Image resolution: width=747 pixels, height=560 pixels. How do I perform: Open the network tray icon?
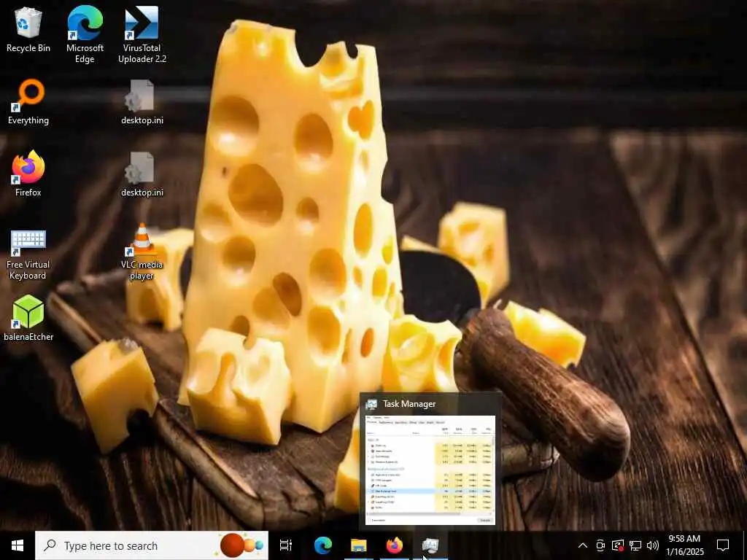635,545
